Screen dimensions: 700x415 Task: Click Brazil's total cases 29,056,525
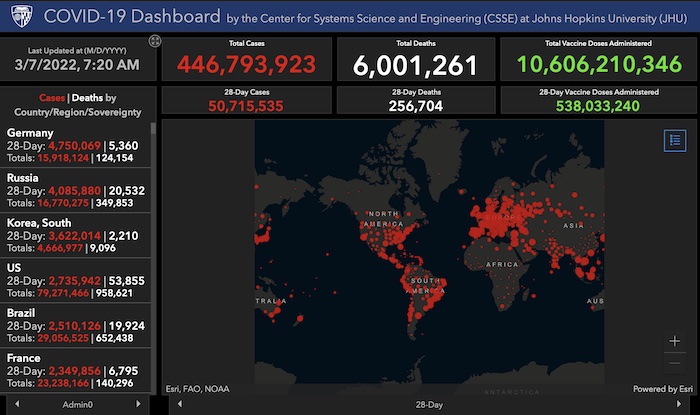tap(63, 338)
